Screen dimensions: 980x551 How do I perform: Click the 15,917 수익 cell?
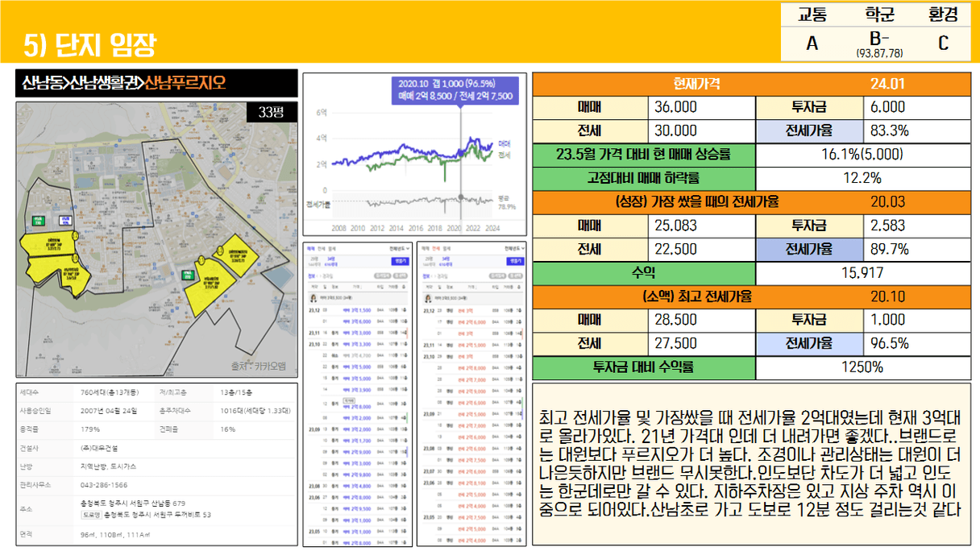click(863, 273)
